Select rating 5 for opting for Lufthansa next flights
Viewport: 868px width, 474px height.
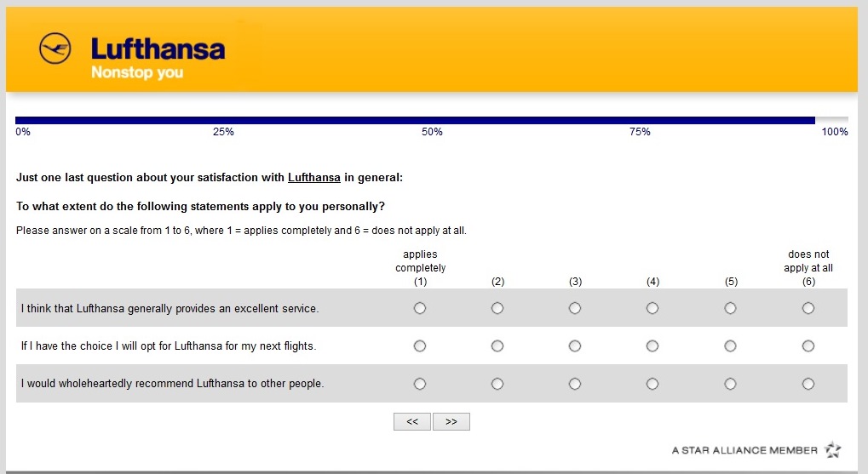coord(731,346)
